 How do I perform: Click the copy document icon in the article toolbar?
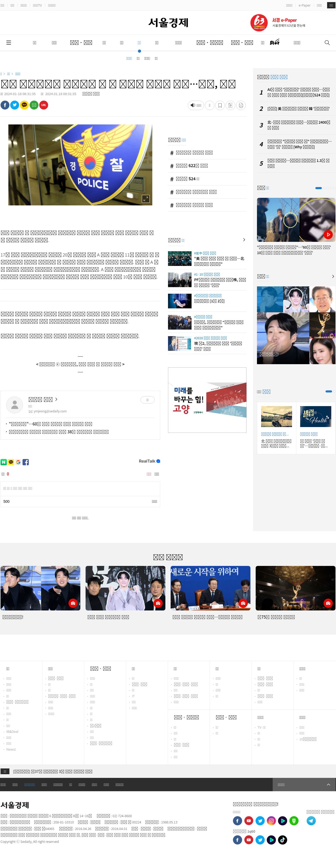230,106
